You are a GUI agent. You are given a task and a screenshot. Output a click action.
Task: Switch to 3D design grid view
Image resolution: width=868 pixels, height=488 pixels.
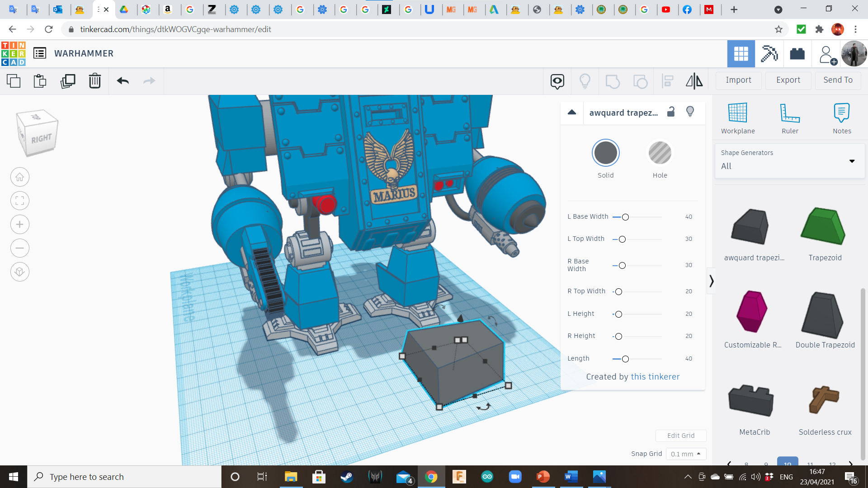pyautogui.click(x=741, y=54)
